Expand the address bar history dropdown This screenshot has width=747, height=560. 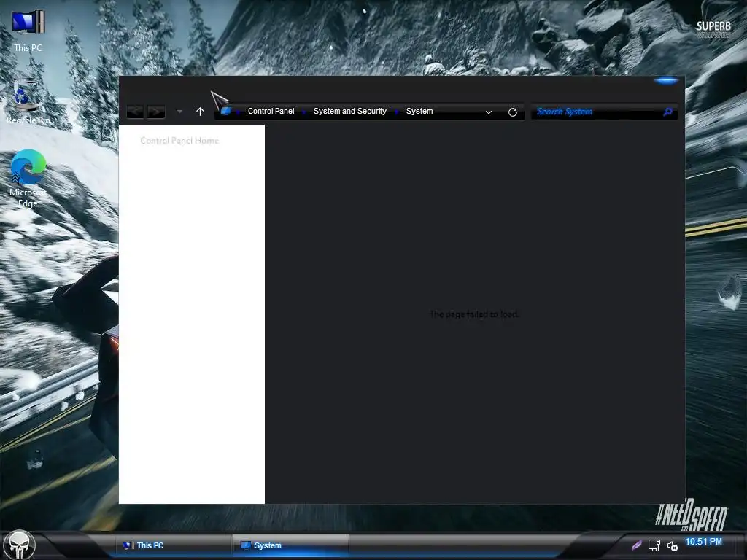pos(488,112)
